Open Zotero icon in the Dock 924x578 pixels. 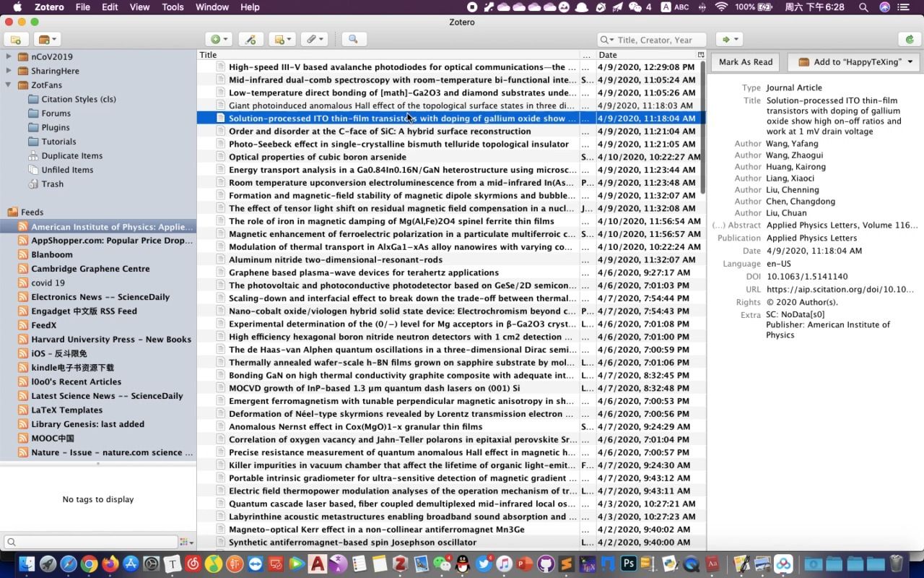point(401,564)
